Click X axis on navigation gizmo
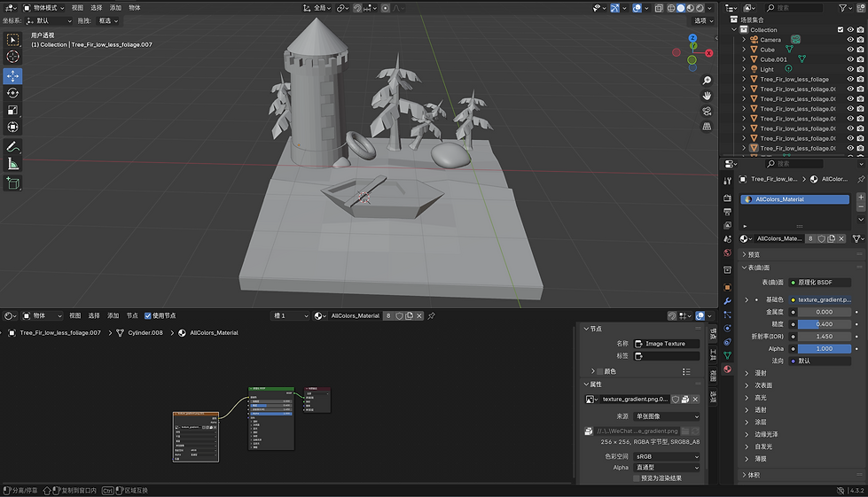Image resolution: width=868 pixels, height=497 pixels. coord(709,53)
